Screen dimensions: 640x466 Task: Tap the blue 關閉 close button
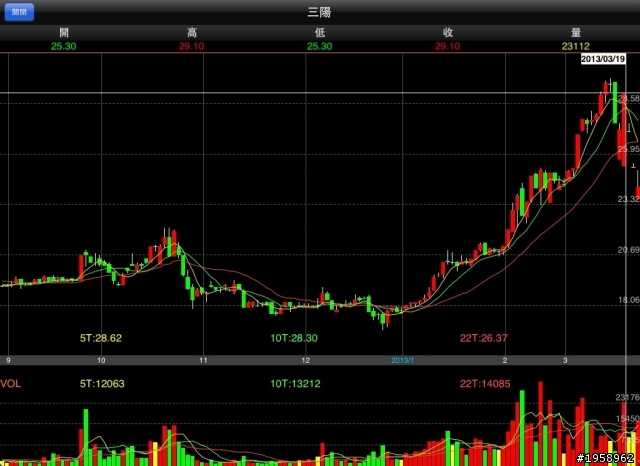coord(19,12)
